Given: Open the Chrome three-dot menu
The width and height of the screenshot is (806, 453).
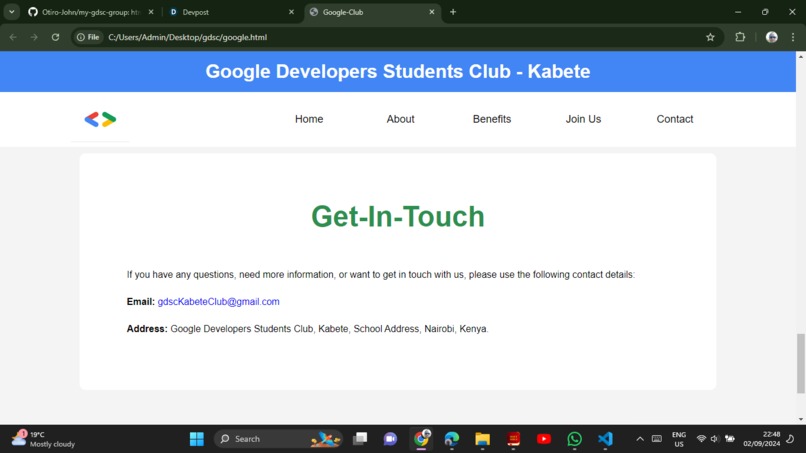Looking at the screenshot, I should 793,37.
